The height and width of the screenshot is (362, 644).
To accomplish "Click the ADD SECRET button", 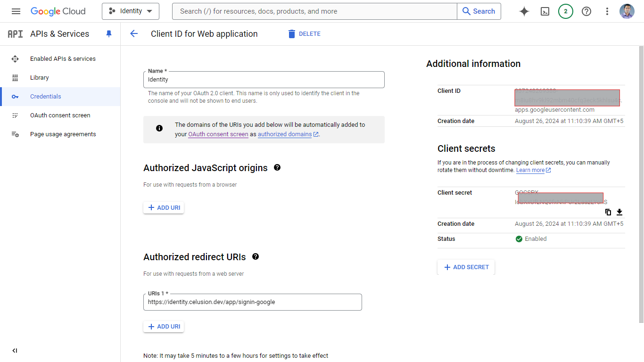I will click(466, 267).
